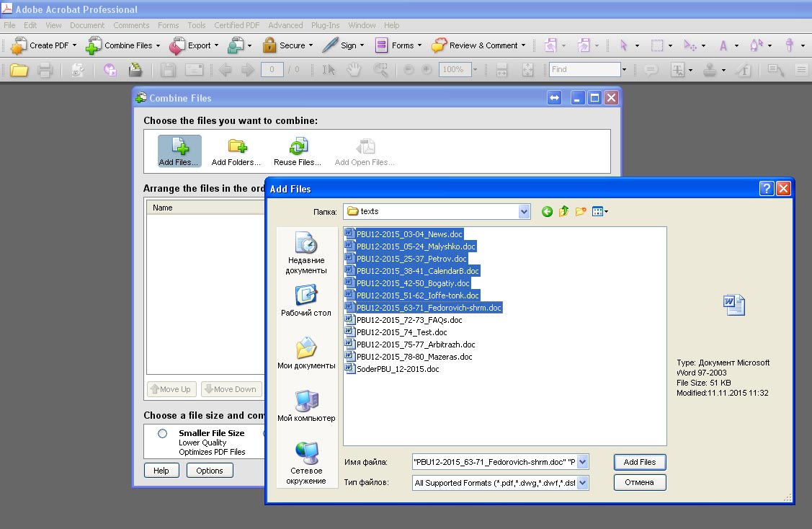
Task: Expand Тип файлов file type dropdown
Action: click(583, 483)
